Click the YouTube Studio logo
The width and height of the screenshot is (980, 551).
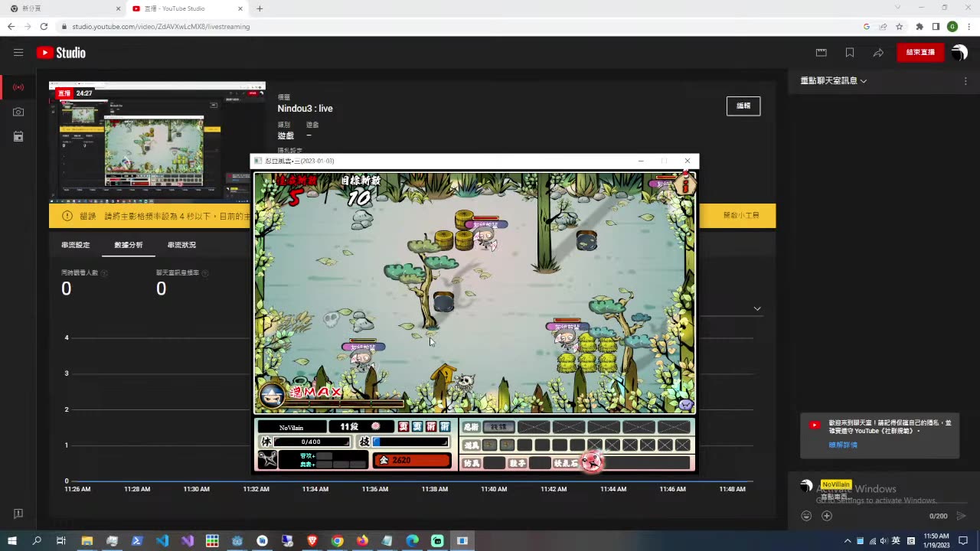[x=60, y=53]
